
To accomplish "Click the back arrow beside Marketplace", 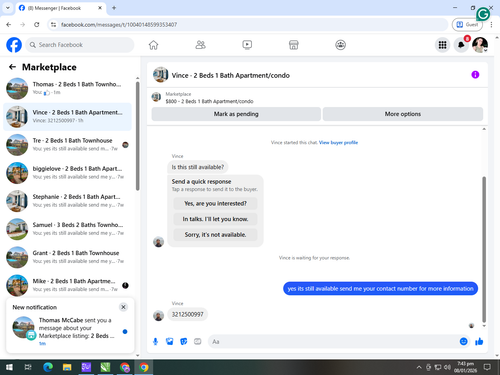I will [x=13, y=67].
